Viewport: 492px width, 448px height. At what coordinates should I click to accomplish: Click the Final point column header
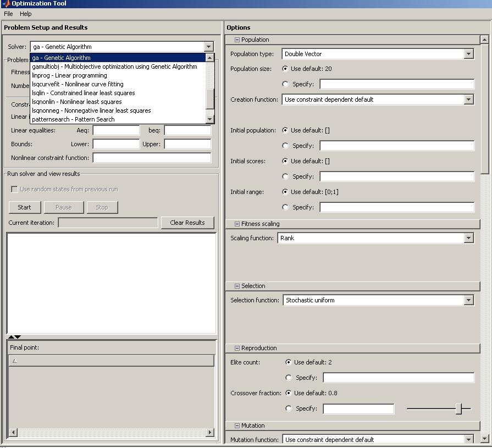coord(112,361)
